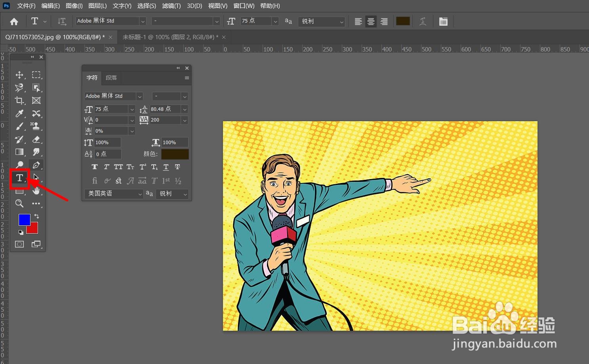Select the Smudge tool
Image resolution: width=589 pixels, height=364 pixels.
pos(36,152)
